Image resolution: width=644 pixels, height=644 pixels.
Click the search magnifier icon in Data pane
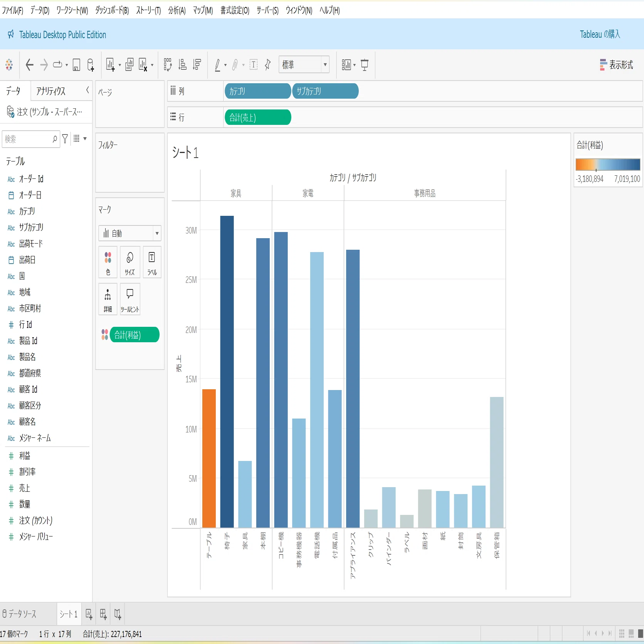click(55, 139)
